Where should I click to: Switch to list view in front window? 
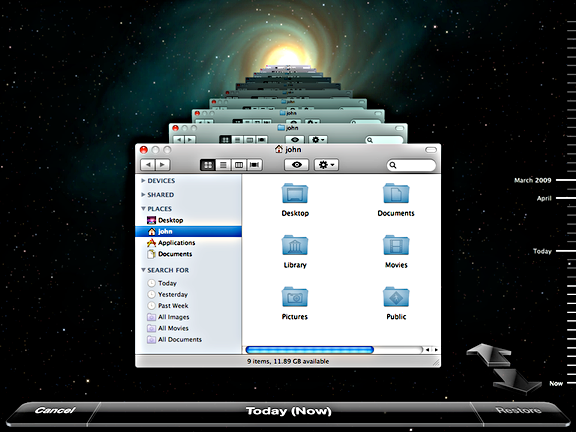click(223, 165)
